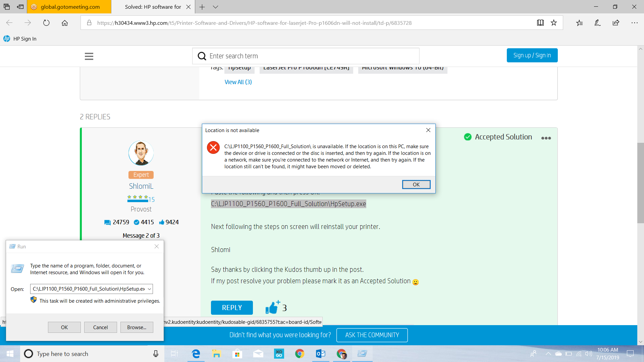Open Task View in the taskbar
Image resolution: width=644 pixels, height=362 pixels.
[x=174, y=354]
